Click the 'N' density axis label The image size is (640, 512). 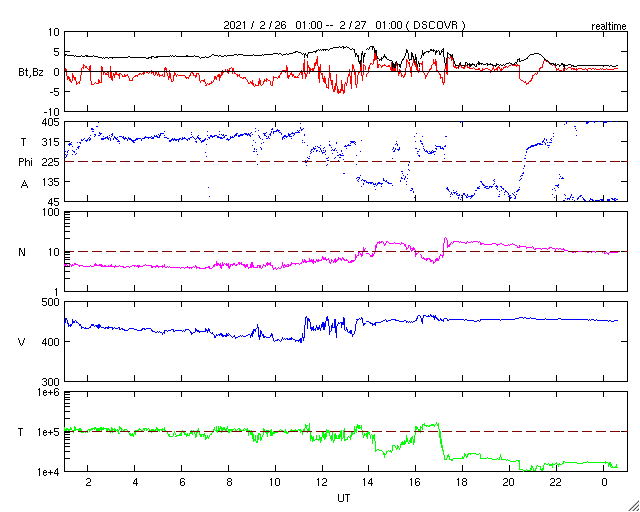pos(22,252)
